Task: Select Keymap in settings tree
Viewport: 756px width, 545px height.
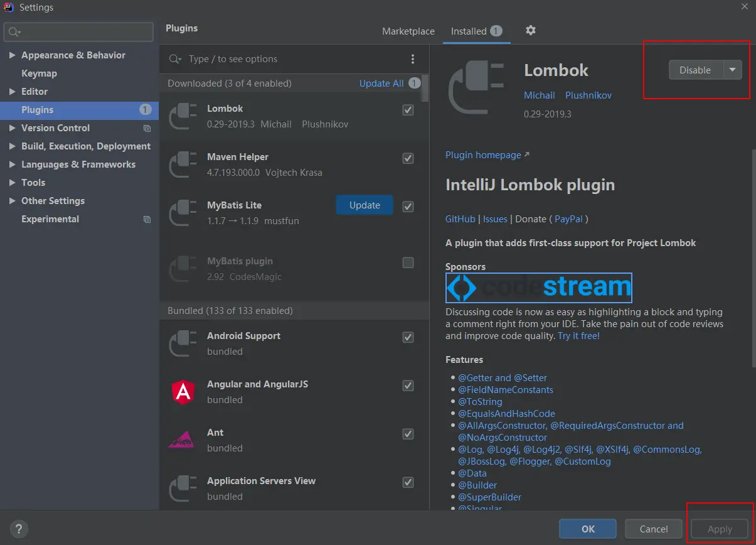Action: pyautogui.click(x=39, y=73)
